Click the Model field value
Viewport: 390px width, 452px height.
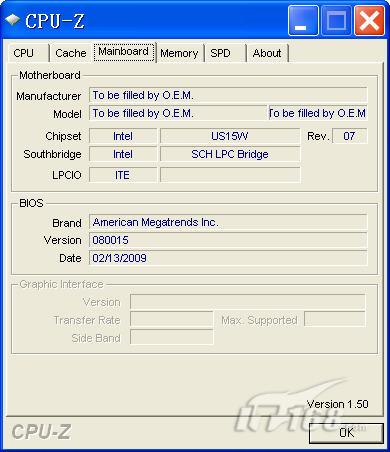point(178,113)
